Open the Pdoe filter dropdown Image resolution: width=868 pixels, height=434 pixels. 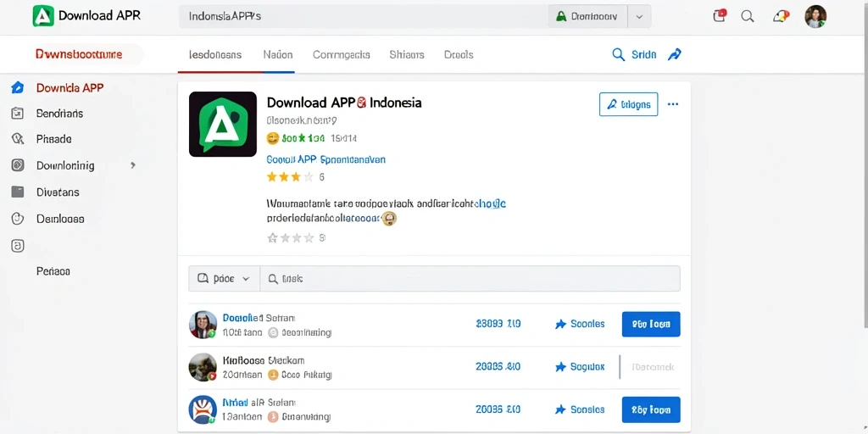pos(224,279)
